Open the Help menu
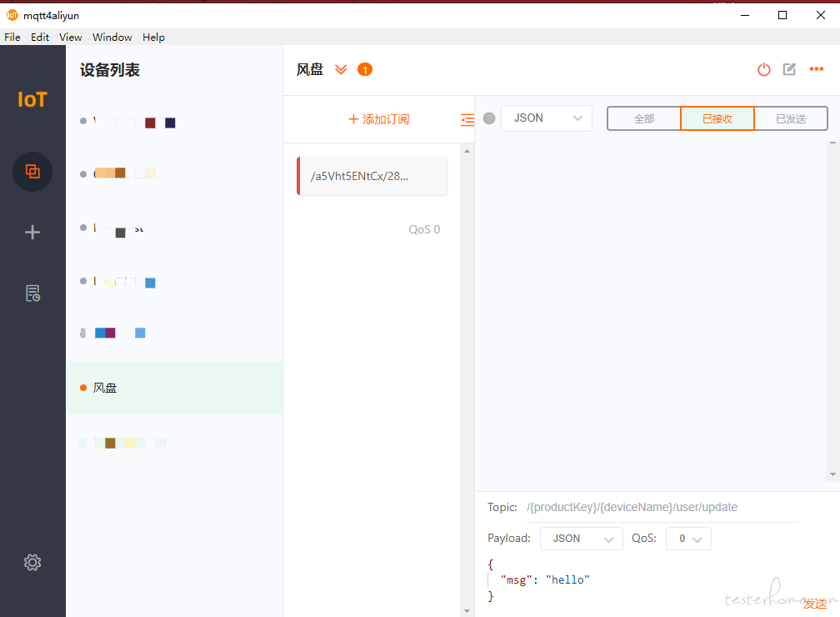The height and width of the screenshot is (617, 840). click(x=153, y=37)
